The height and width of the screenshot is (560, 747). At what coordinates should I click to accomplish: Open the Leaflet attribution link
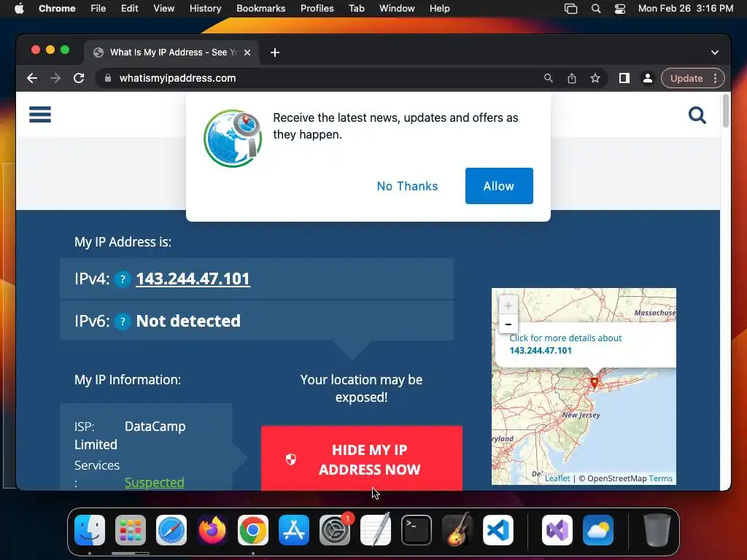(557, 478)
